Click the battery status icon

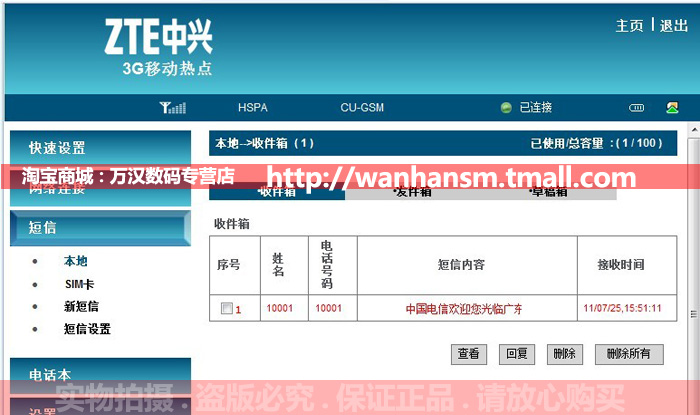[x=636, y=108]
